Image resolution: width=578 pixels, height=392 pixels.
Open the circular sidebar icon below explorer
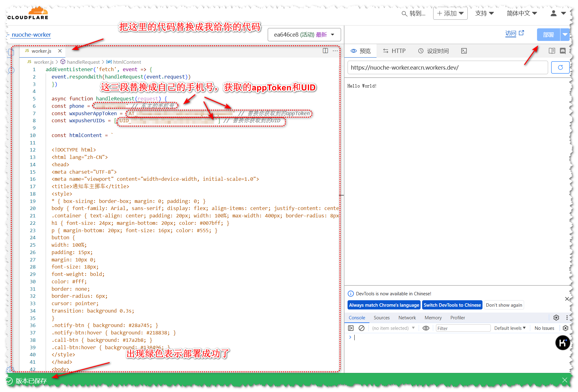pos(11,71)
